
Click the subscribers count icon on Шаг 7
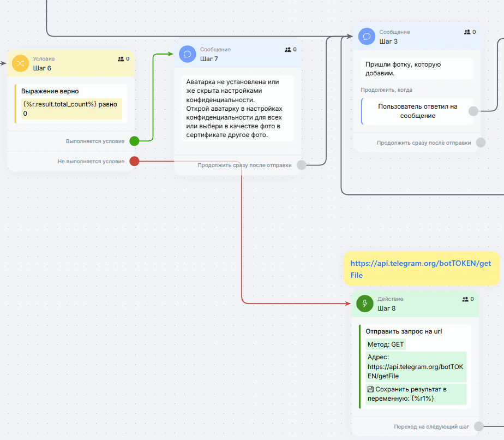[288, 50]
